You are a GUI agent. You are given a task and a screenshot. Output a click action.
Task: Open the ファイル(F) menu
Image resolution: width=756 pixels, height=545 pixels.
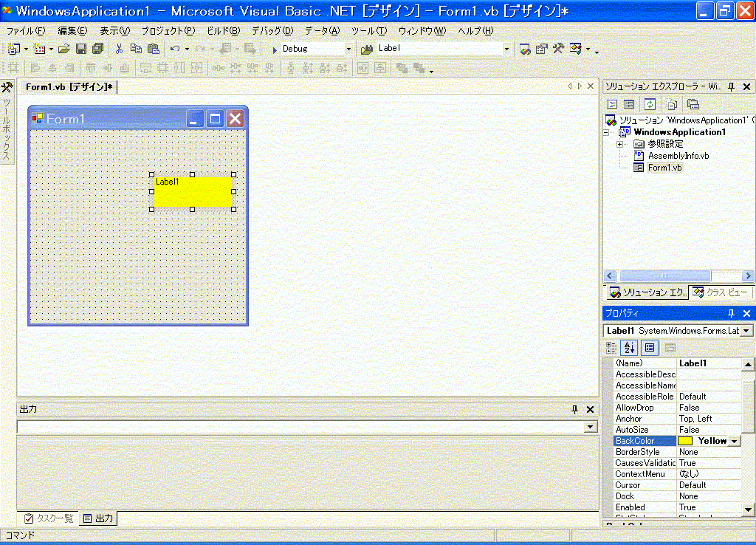26,31
